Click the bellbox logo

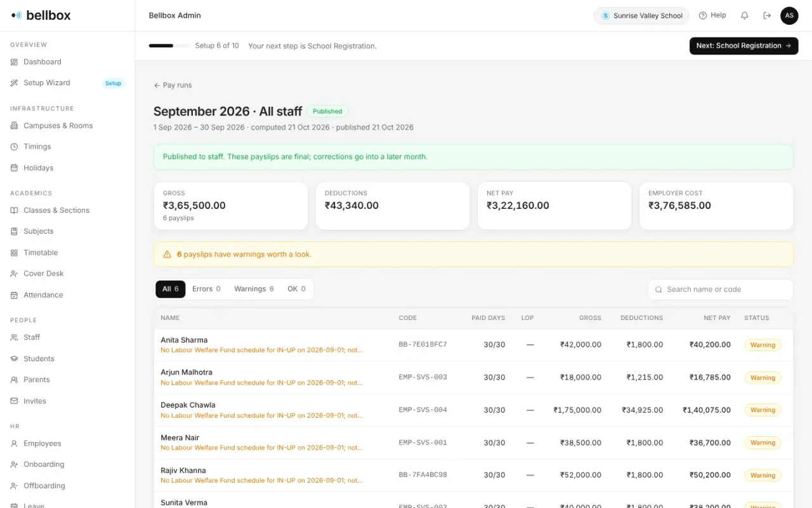(x=41, y=15)
